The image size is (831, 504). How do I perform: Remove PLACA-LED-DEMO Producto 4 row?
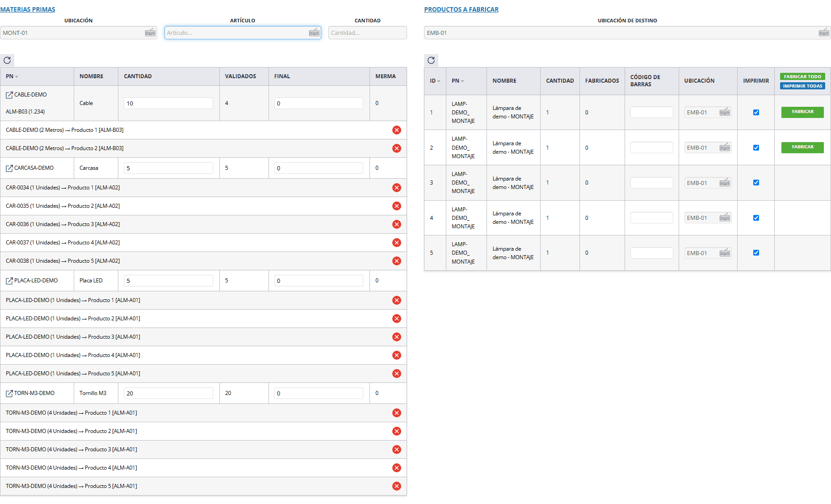point(397,355)
